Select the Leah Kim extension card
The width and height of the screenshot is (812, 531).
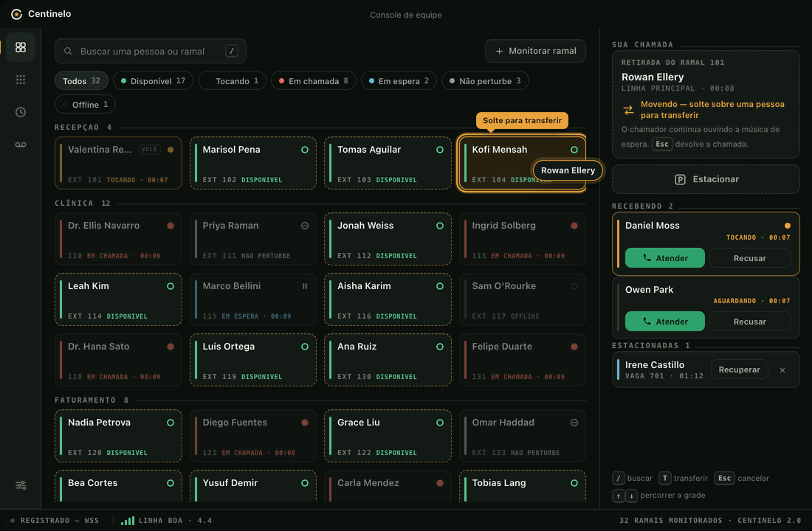pyautogui.click(x=119, y=299)
